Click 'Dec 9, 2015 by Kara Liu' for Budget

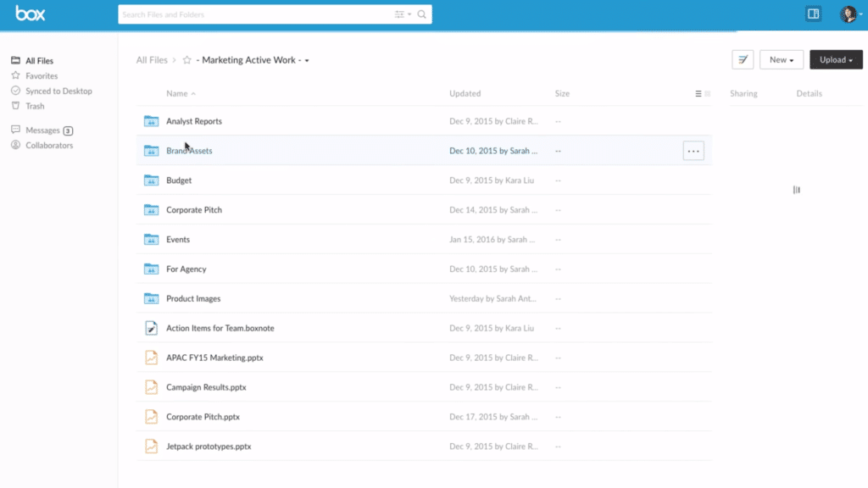492,180
